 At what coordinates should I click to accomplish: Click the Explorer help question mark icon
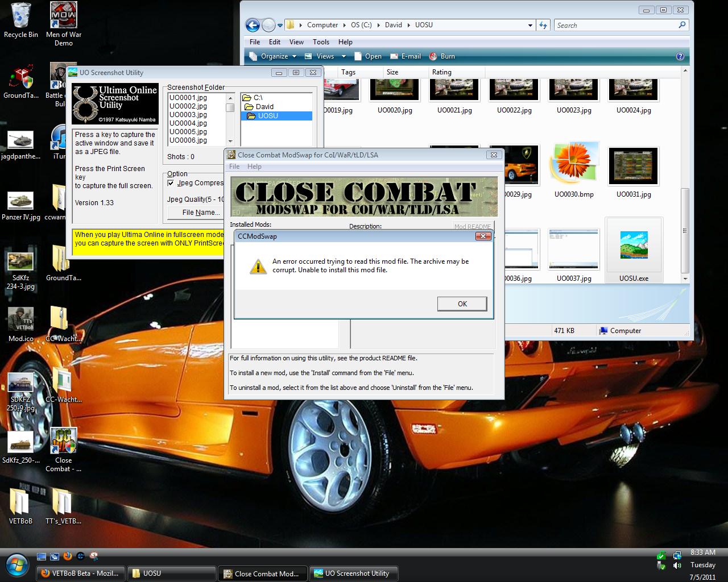click(x=680, y=56)
